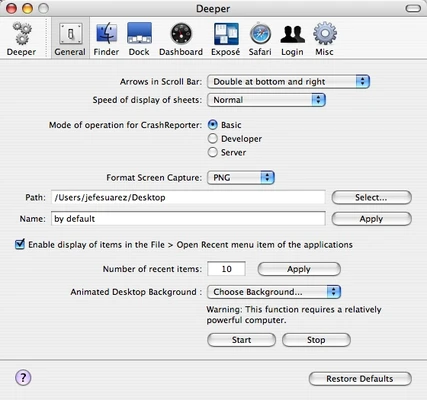Expand Speed of display of sheets popup
The height and width of the screenshot is (400, 427).
point(266,100)
